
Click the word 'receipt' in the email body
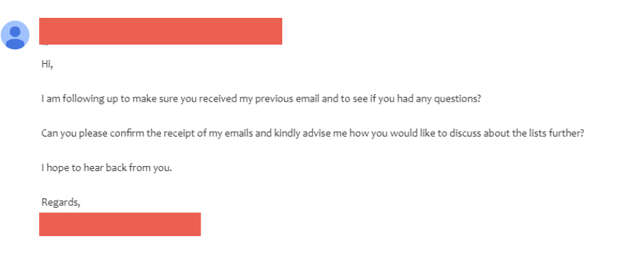pyautogui.click(x=188, y=134)
